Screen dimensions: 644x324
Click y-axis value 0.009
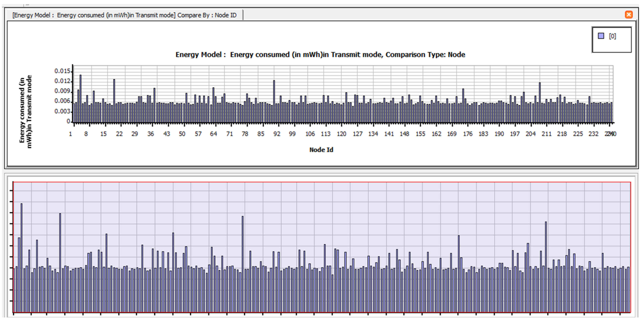point(62,91)
